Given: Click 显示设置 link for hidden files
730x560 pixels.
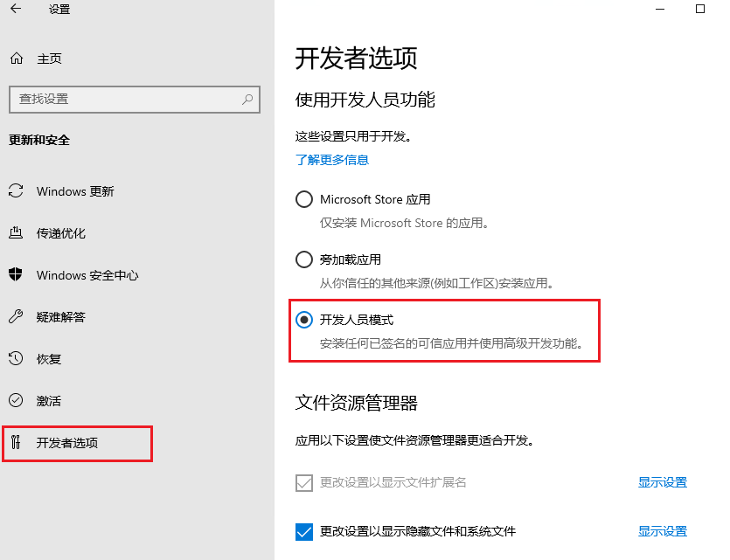Looking at the screenshot, I should [x=662, y=531].
